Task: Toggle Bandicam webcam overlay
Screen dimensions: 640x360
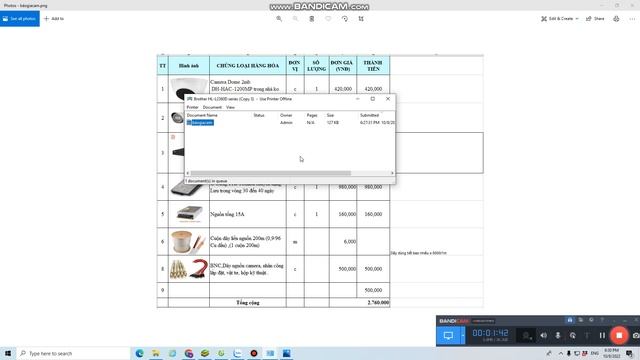Action: 526,336
